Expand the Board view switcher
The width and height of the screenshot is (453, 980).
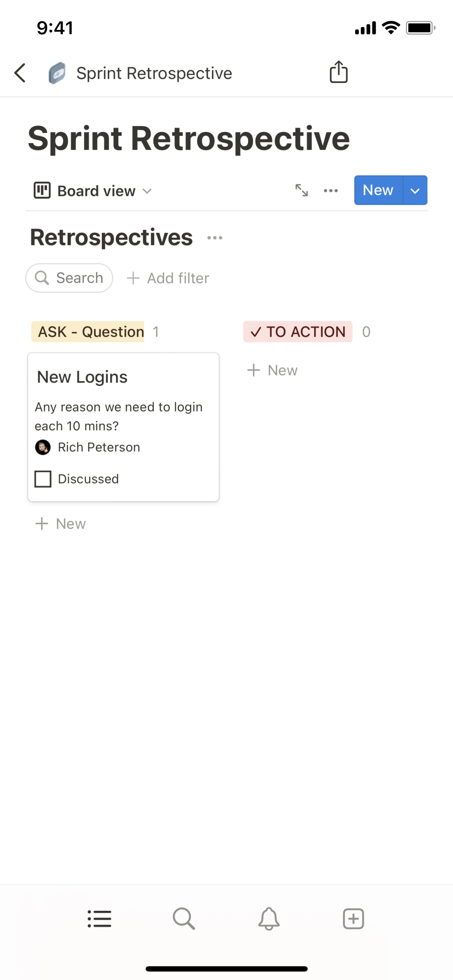click(x=93, y=191)
